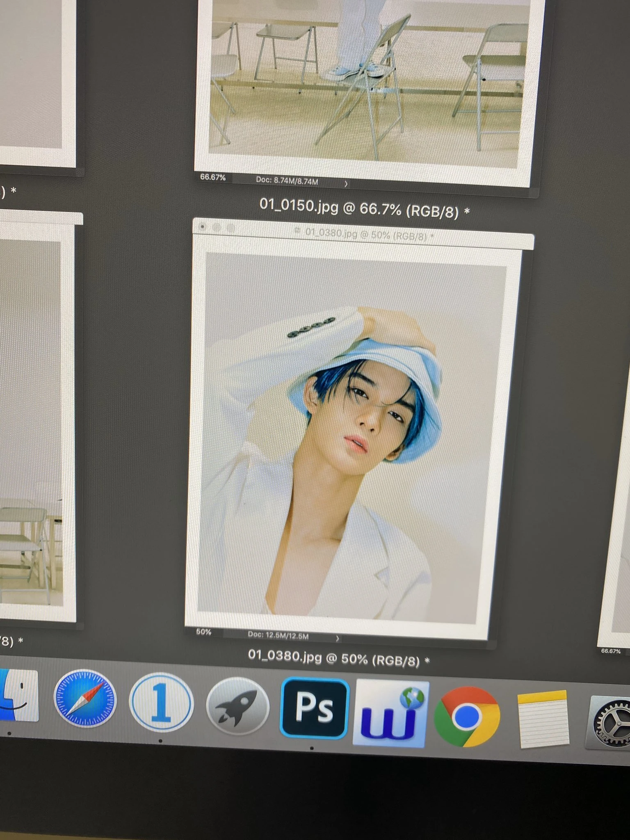The height and width of the screenshot is (840, 630).
Task: Launch Google Chrome from the dock
Action: coord(467,717)
